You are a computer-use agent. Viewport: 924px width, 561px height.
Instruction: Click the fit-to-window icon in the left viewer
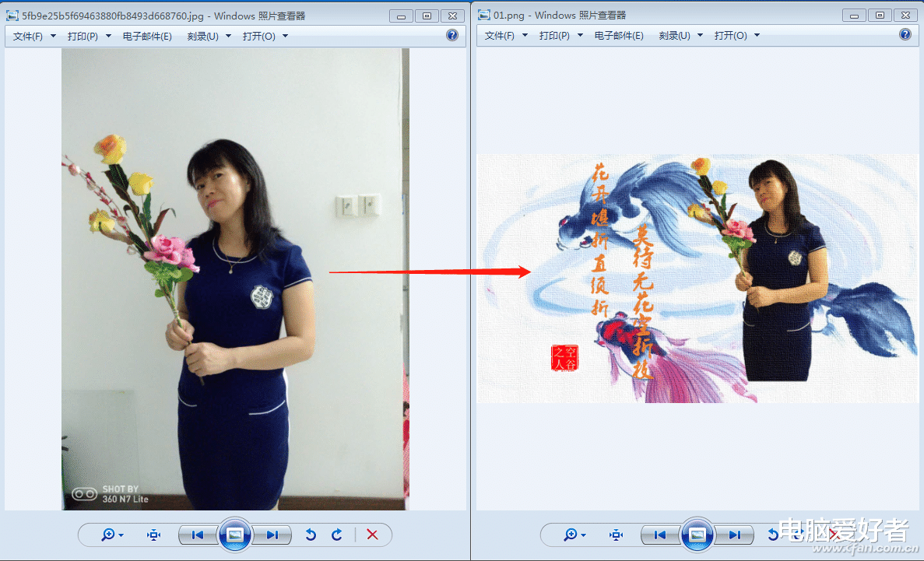point(153,535)
